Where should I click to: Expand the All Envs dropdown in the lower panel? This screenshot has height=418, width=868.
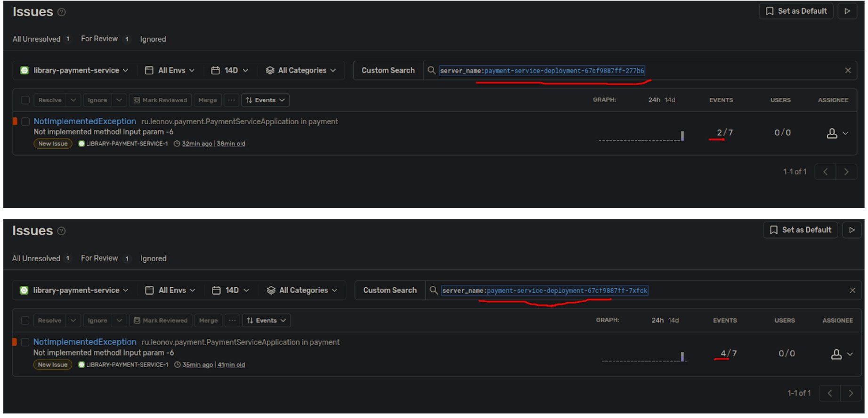coord(170,290)
